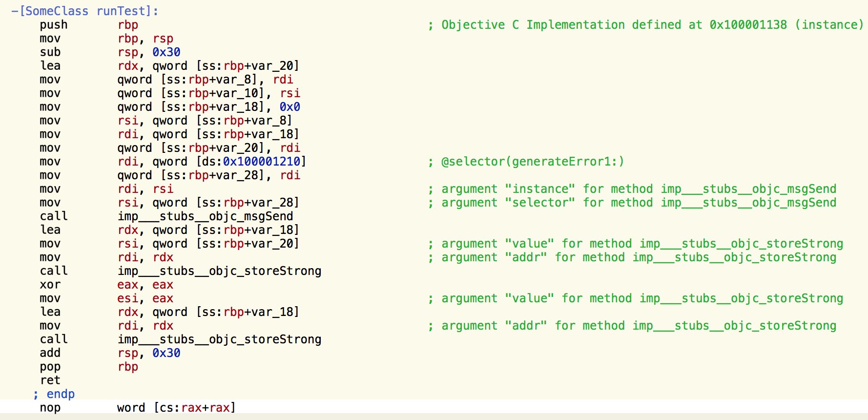
Task: Click the @selector(generateError1:) comment
Action: coord(533,162)
